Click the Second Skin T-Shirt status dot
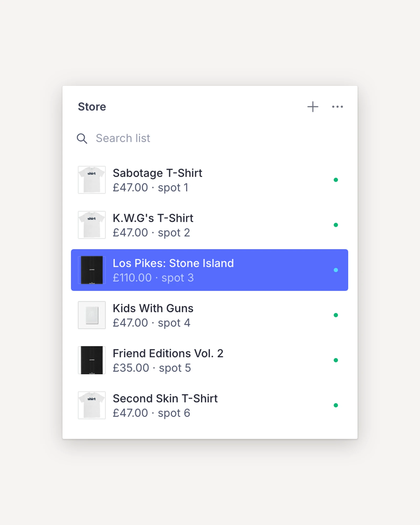Viewport: 420px width, 525px height. click(x=336, y=405)
